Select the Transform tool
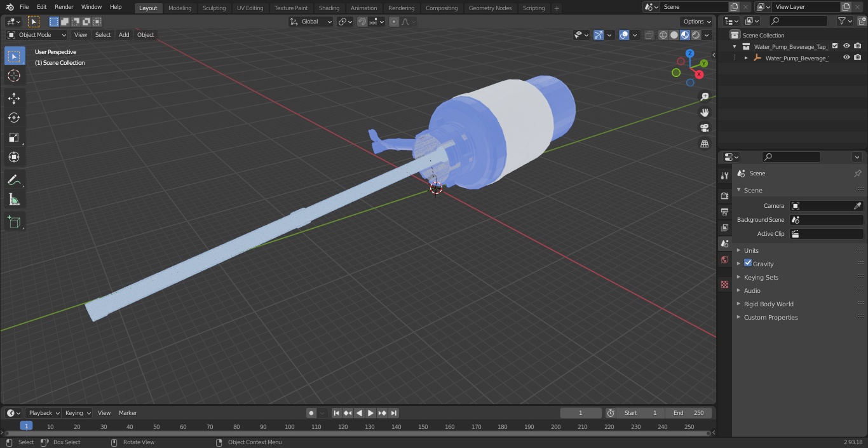The width and height of the screenshot is (868, 448). pos(14,157)
